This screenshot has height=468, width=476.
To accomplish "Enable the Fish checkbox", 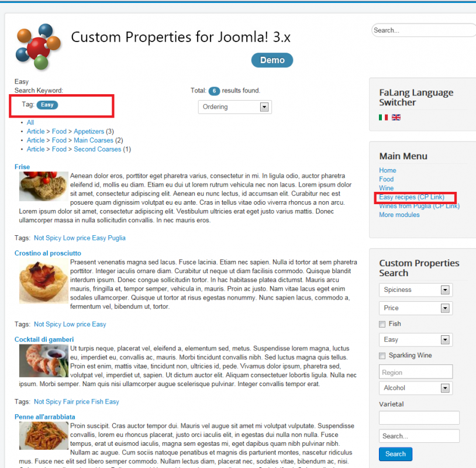I will (x=382, y=324).
